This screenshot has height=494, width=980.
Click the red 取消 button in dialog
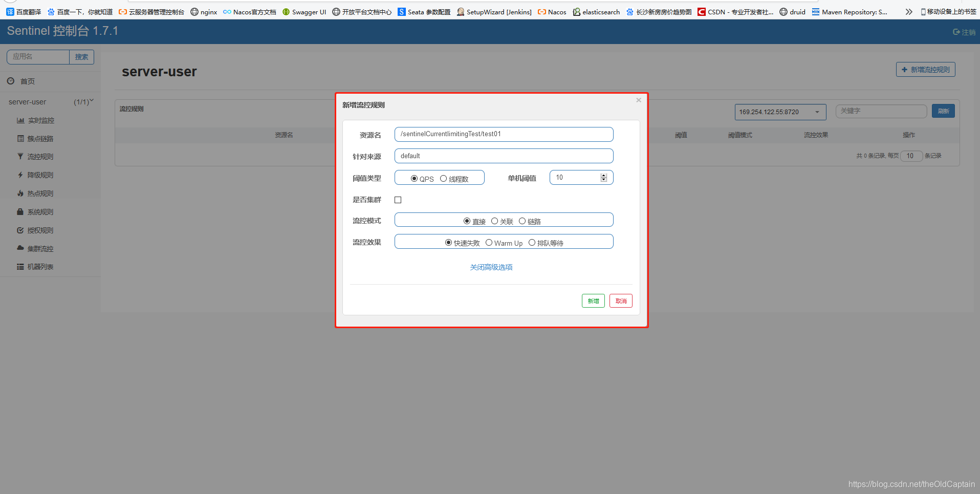coord(621,301)
